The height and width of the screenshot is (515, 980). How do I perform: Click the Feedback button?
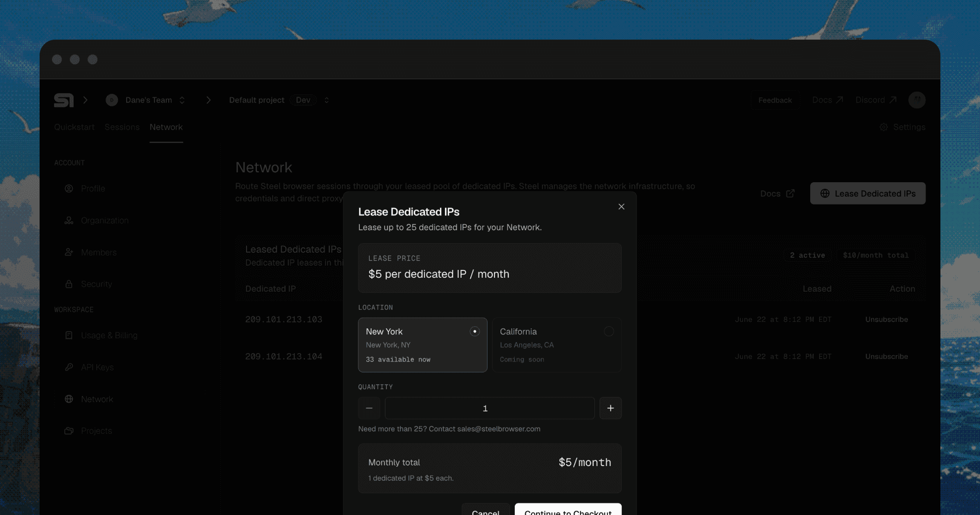point(775,100)
